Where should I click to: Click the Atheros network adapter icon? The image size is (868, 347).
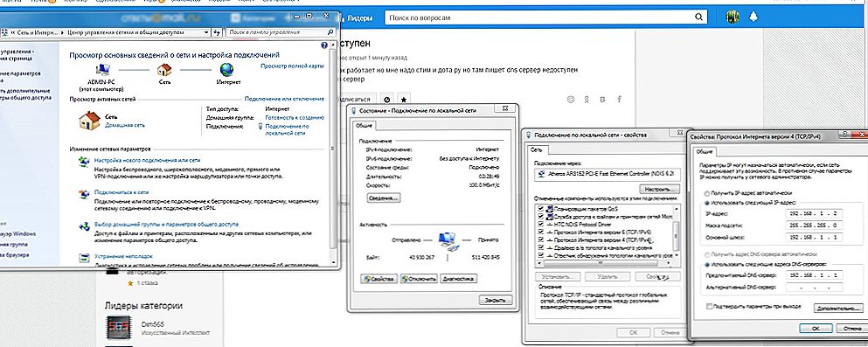pyautogui.click(x=541, y=174)
